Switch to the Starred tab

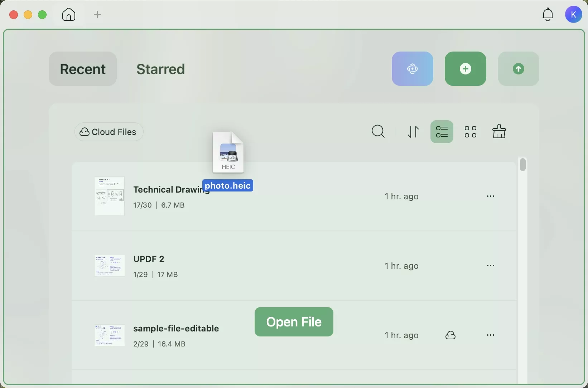click(161, 69)
